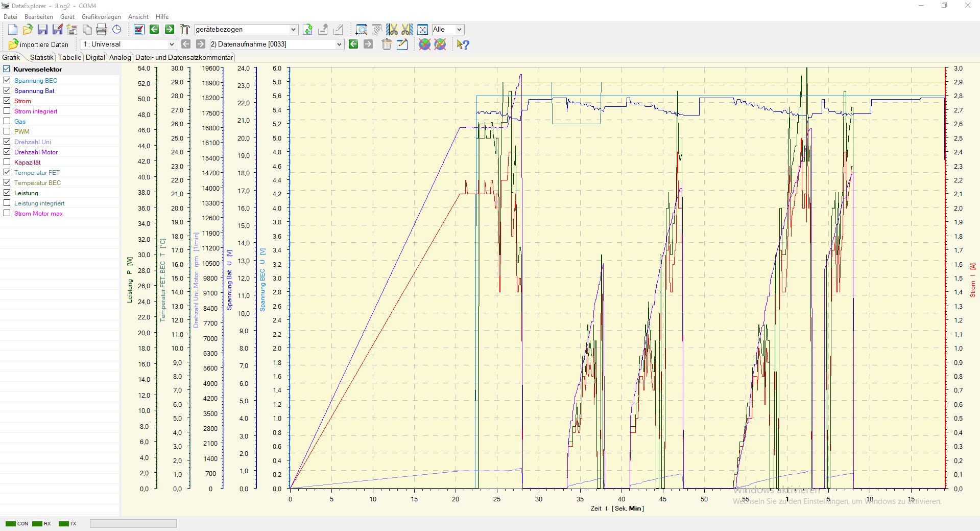
Task: Expand the gerätebezogen dropdown
Action: click(x=293, y=30)
